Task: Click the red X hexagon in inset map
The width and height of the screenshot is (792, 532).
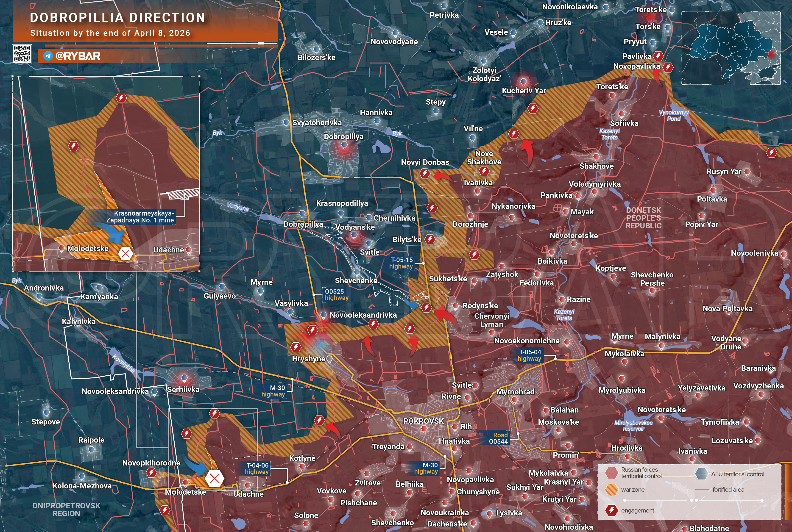Action: 125,253
